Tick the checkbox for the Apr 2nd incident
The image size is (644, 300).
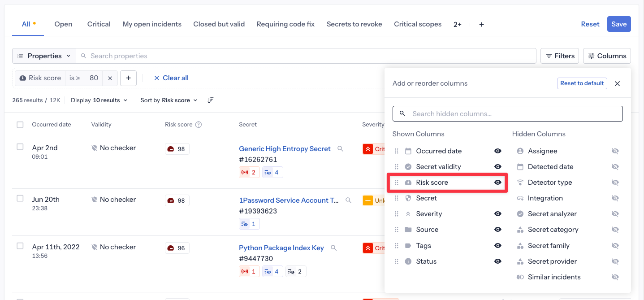tap(20, 147)
